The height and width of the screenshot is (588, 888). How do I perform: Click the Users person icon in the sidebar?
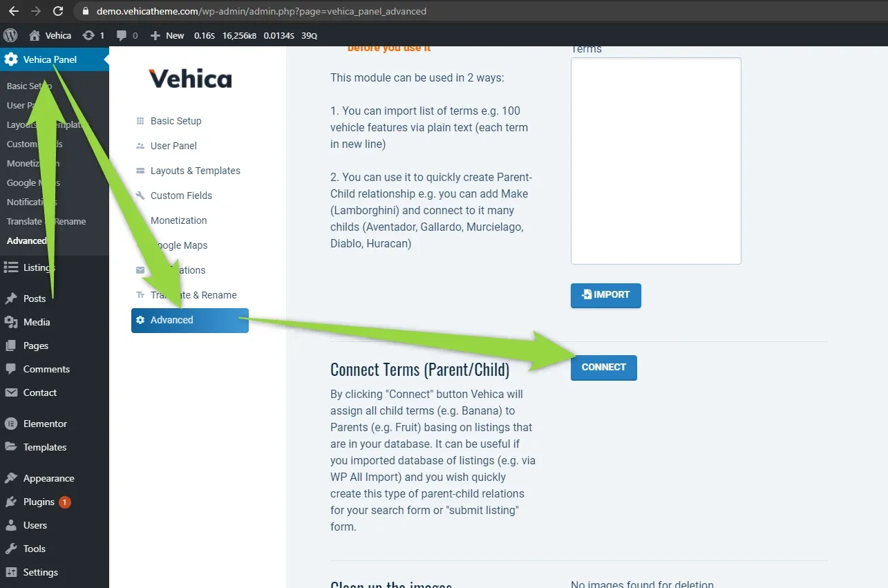[11, 525]
